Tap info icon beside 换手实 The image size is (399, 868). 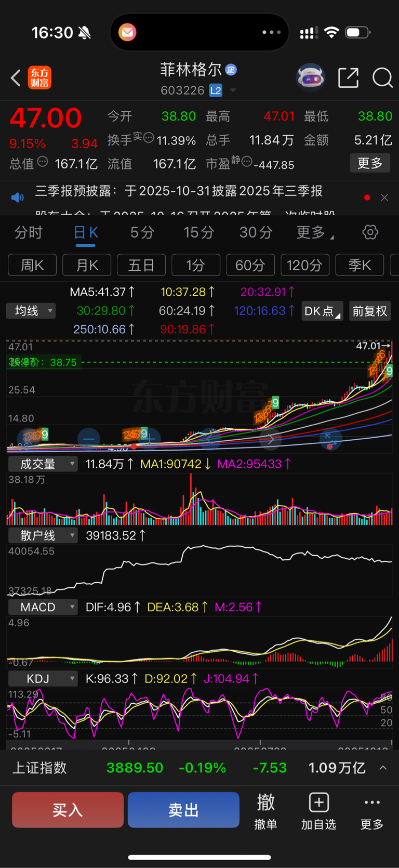[x=149, y=138]
